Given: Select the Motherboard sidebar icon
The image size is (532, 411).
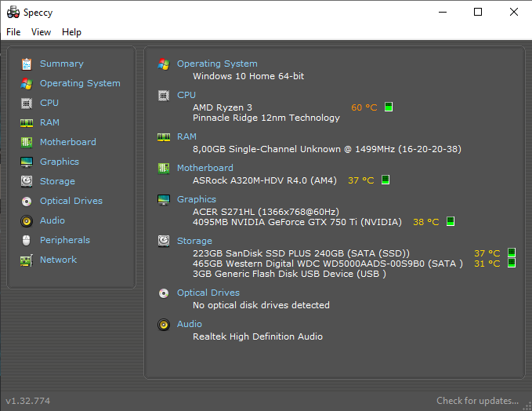Looking at the screenshot, I should [x=27, y=142].
